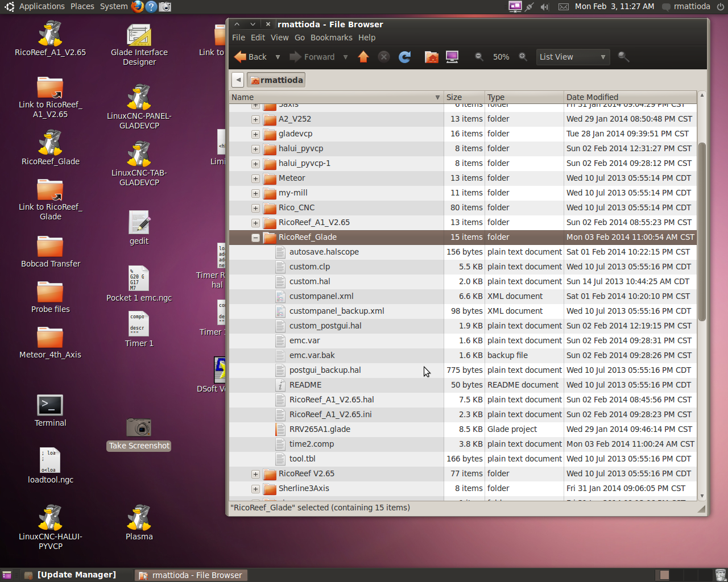Open the volume control in panel
This screenshot has width=728, height=582.
[544, 6]
